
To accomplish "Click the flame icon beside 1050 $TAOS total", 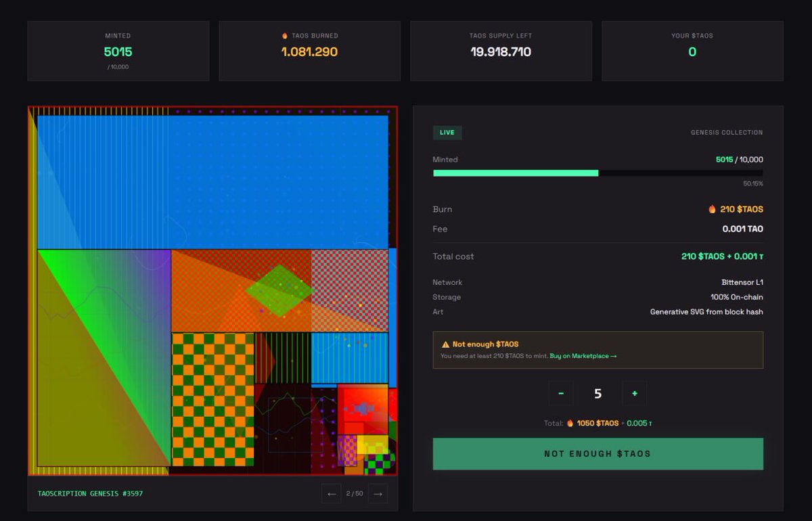I will (x=570, y=423).
